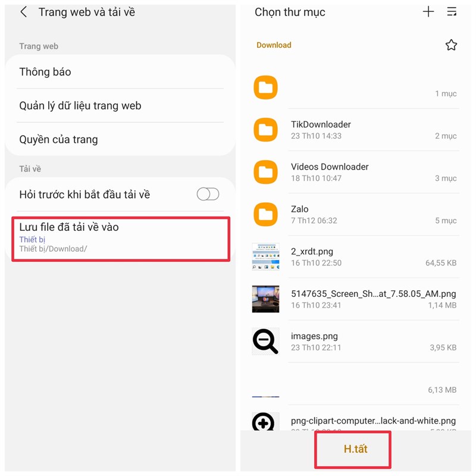The width and height of the screenshot is (476, 476).
Task: Tap the star to favorite Download folder
Action: pos(452,45)
